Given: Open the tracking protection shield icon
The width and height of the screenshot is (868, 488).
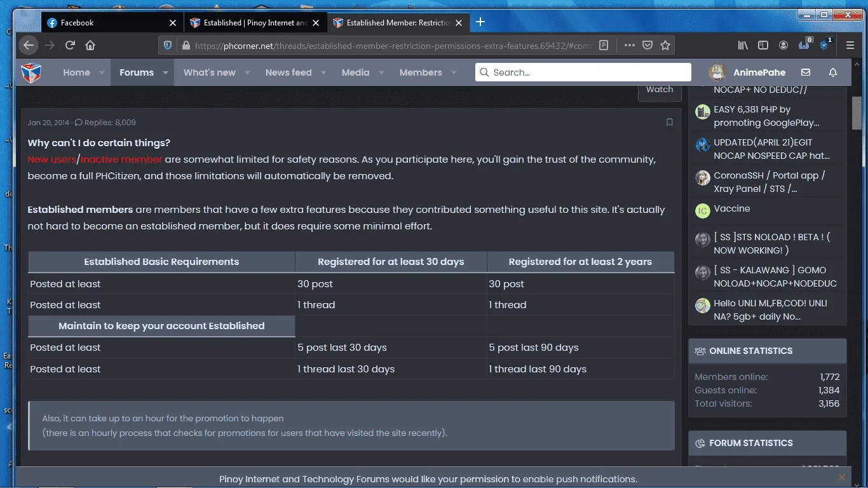Looking at the screenshot, I should pyautogui.click(x=168, y=45).
